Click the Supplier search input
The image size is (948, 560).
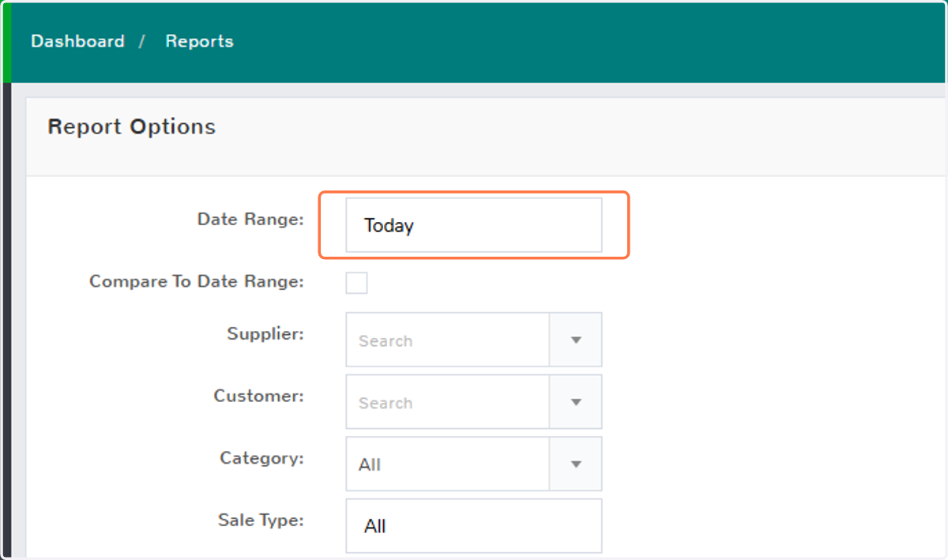click(x=448, y=340)
